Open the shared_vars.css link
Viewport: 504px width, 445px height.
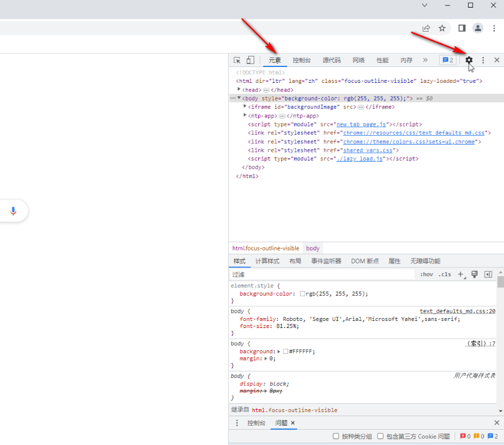(368, 150)
